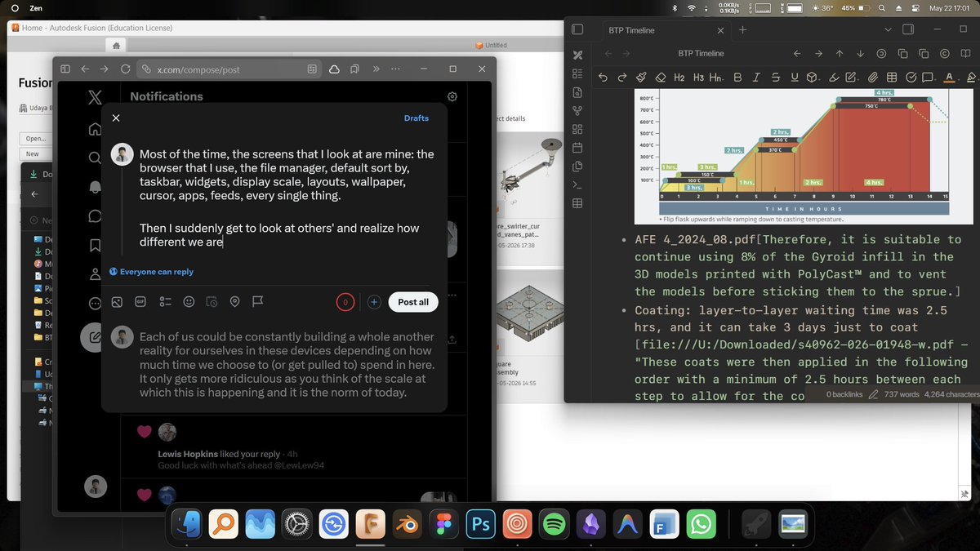The image size is (980, 551).
Task: Pick background highlight color in notes toolbar
Action: click(972, 78)
